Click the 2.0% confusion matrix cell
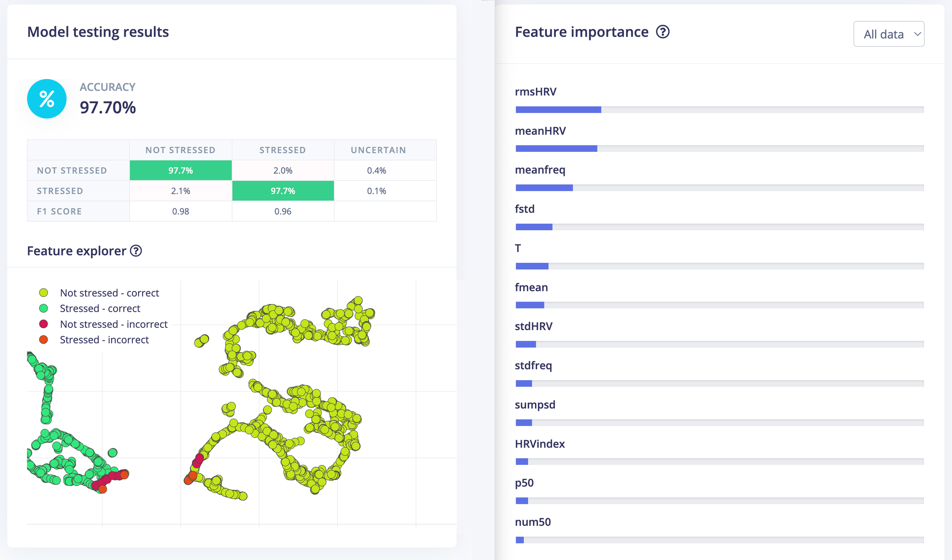952x560 pixels. [283, 170]
